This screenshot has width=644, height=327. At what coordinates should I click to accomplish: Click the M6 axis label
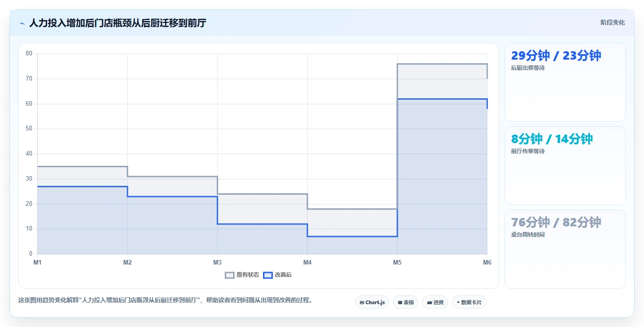click(487, 262)
